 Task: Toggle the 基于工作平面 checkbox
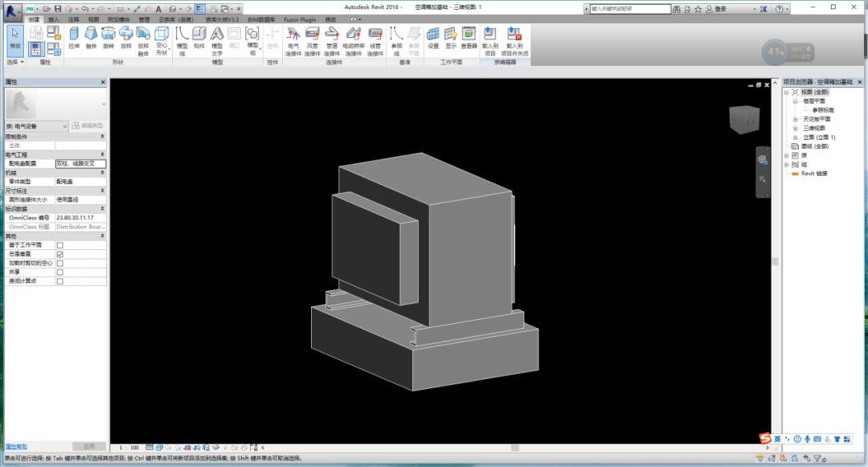(59, 245)
